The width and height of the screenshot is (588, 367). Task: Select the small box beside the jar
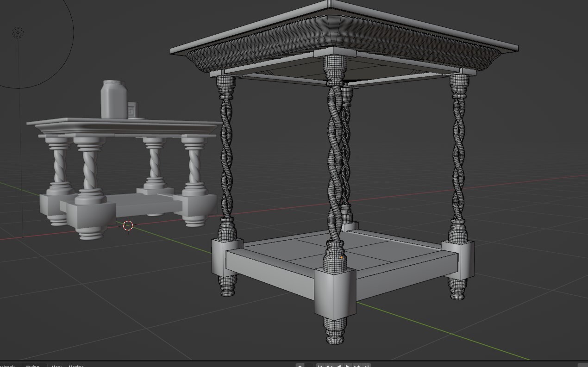click(x=133, y=109)
